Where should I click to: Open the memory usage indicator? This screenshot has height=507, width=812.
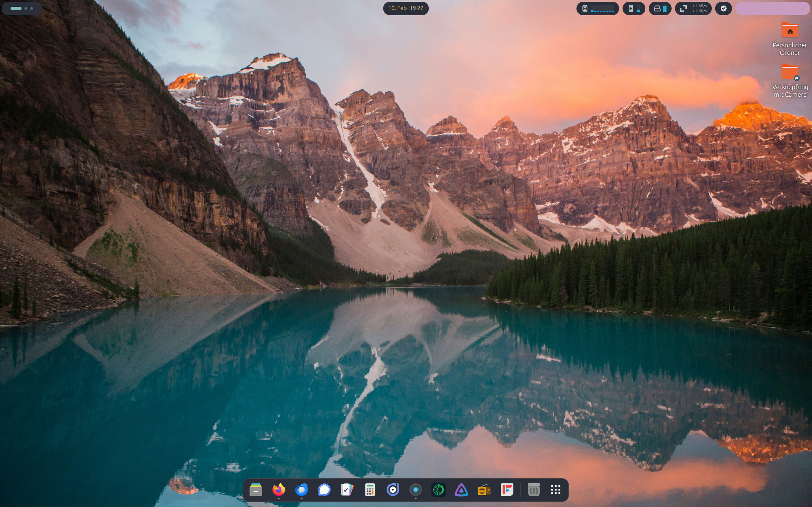click(634, 8)
